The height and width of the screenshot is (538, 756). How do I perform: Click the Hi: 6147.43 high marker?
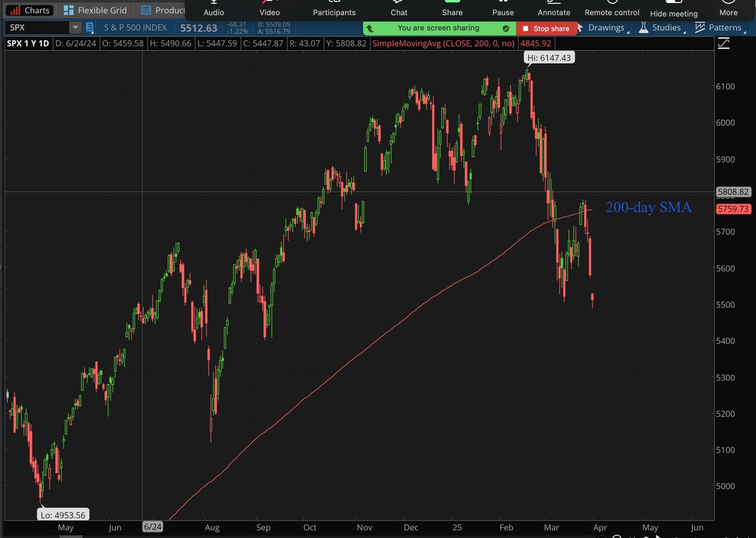550,57
